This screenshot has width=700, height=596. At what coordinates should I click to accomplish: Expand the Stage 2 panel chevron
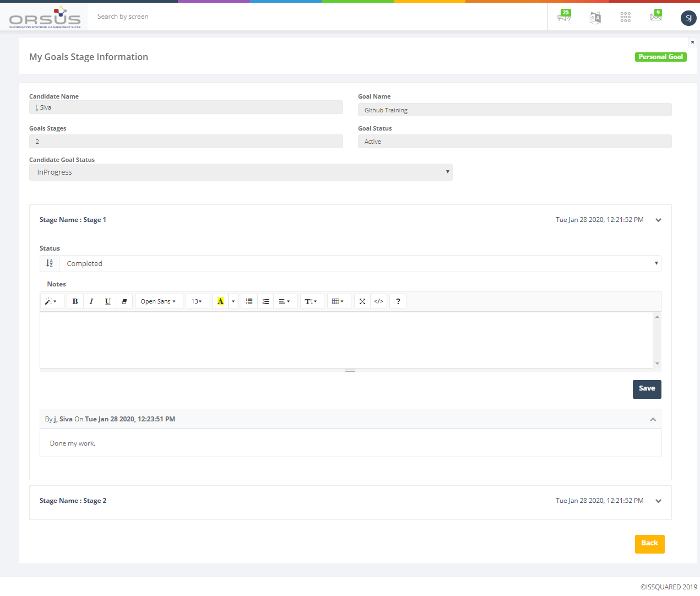tap(658, 501)
